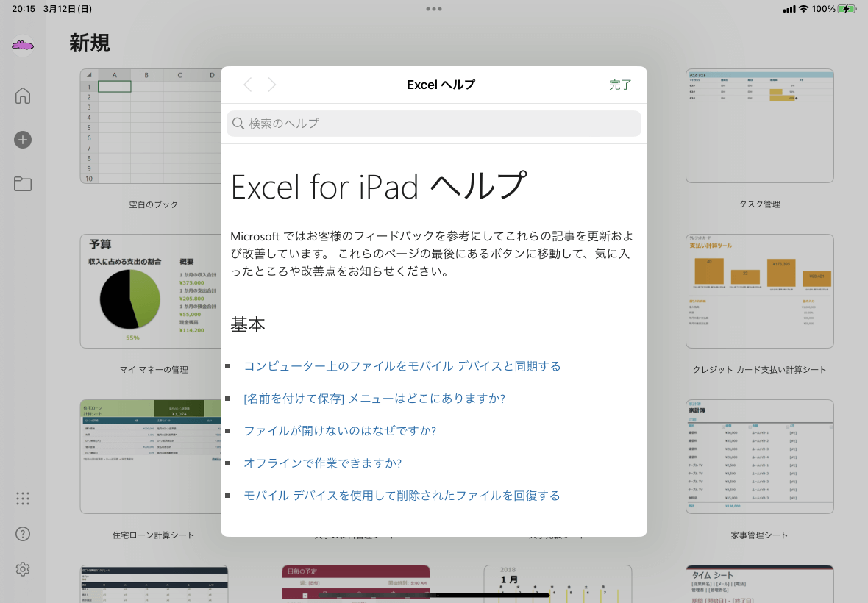Image resolution: width=868 pixels, height=603 pixels.
Task: Open モバイル デバイスを使用して削除されたファイルを回復する link
Action: (402, 495)
